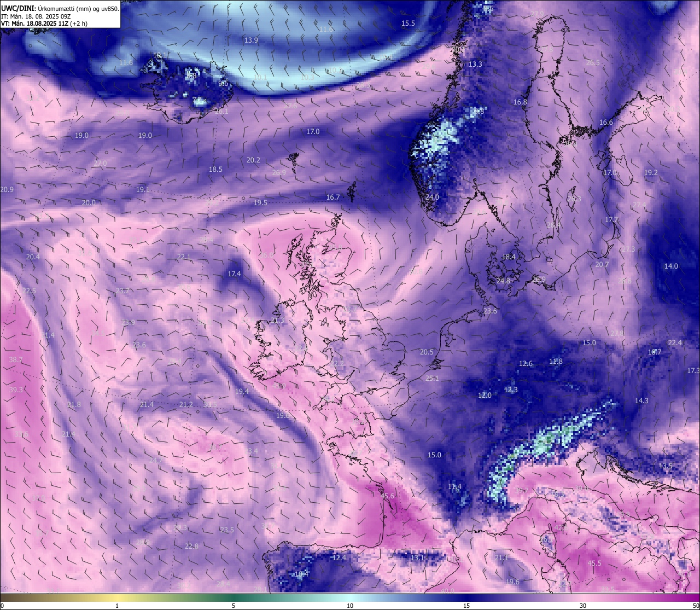700x610 pixels.
Task: Click the 13.3 value near Norway
Action: click(x=475, y=65)
